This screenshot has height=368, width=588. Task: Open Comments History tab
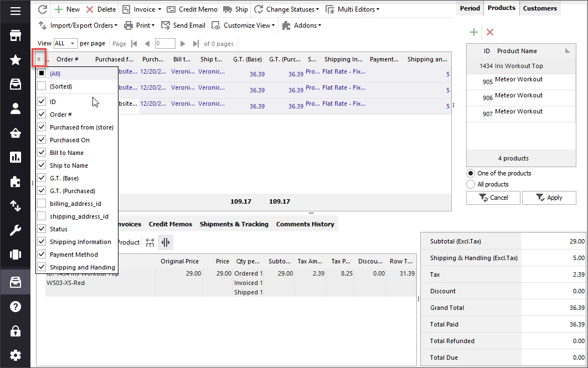coord(305,224)
